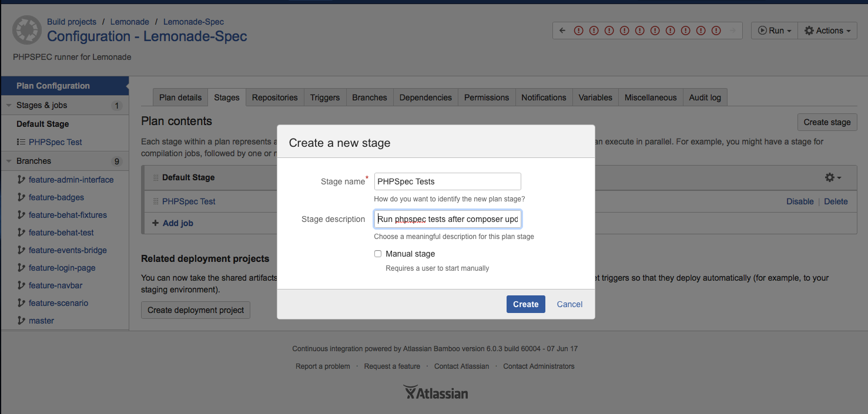Open the first failed build status icon
Image resolution: width=868 pixels, height=414 pixels.
pyautogui.click(x=578, y=31)
